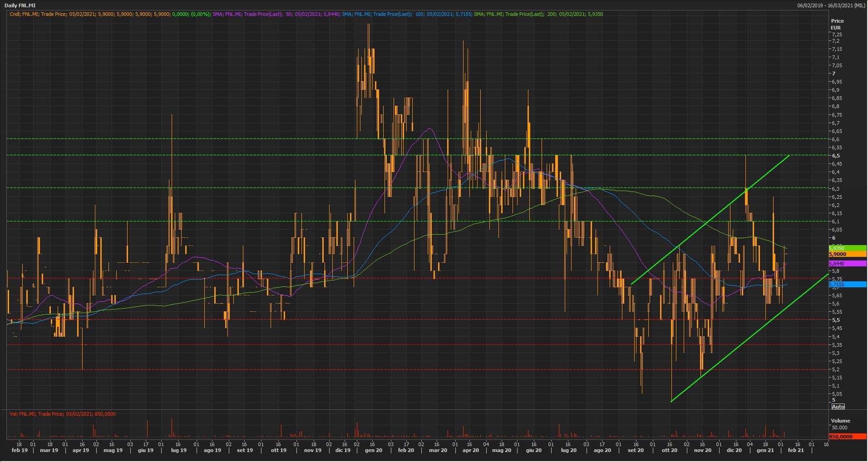Image resolution: width=868 pixels, height=462 pixels.
Task: Click the Daily FNL.MI chart title
Action: click(20, 5)
